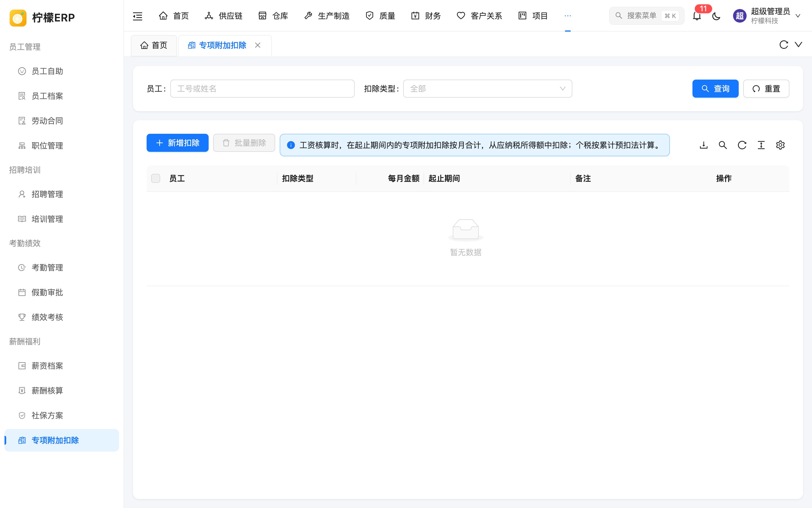This screenshot has width=812, height=508.
Task: Open 假勤审批 in the sidebar
Action: tap(62, 292)
